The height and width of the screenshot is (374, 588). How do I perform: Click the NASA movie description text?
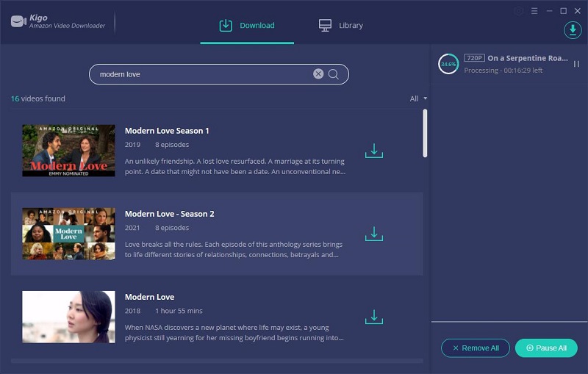[234, 333]
